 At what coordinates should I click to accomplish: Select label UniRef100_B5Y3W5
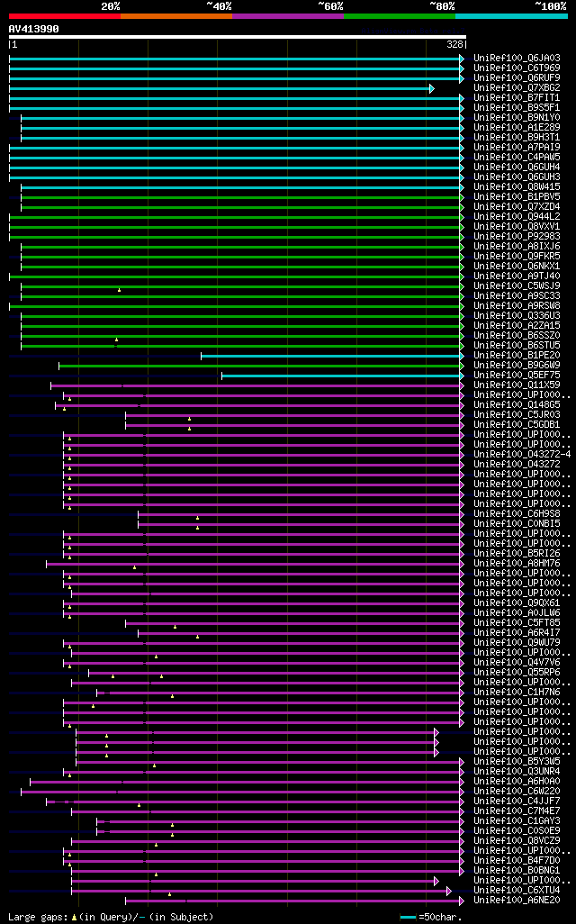517,761
